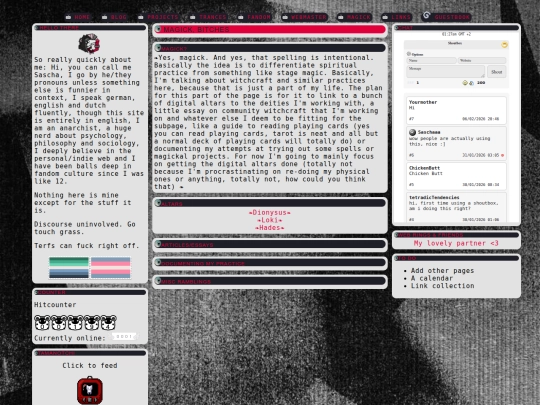The image size is (540, 405).
Task: Open the Dionysus altar link
Action: click(270, 212)
